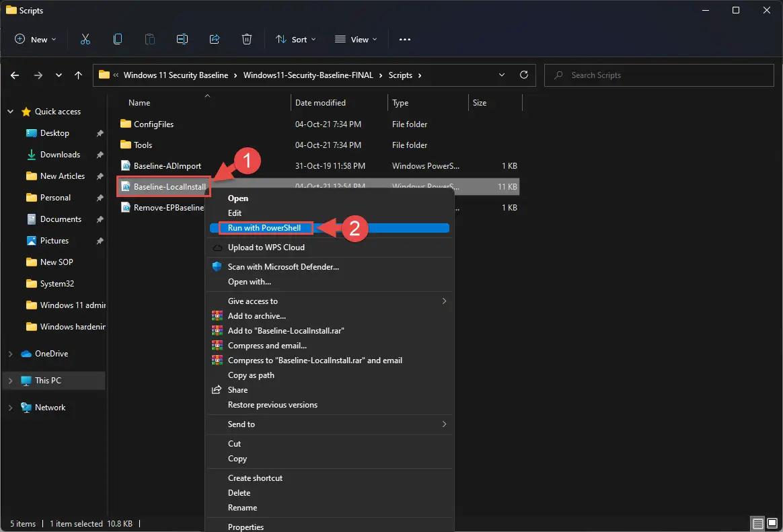Viewport: 783px width, 532px height.
Task: Click Windows 11 Security Baseline breadcrumb
Action: pyautogui.click(x=176, y=75)
